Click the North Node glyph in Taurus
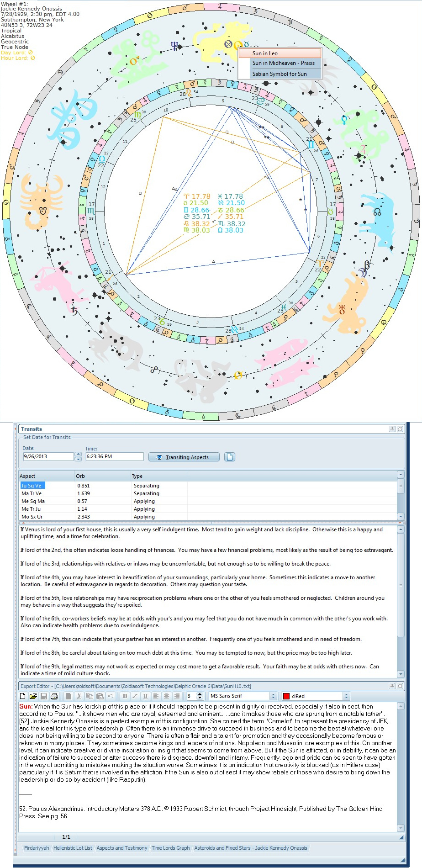Image resolution: width=422 pixels, height=868 pixels. pos(377,212)
